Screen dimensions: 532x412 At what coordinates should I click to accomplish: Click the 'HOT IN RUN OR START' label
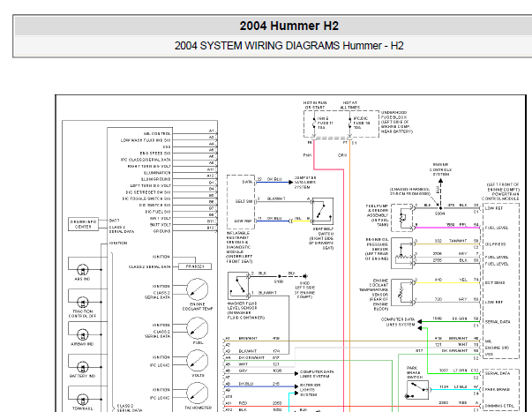(315, 105)
